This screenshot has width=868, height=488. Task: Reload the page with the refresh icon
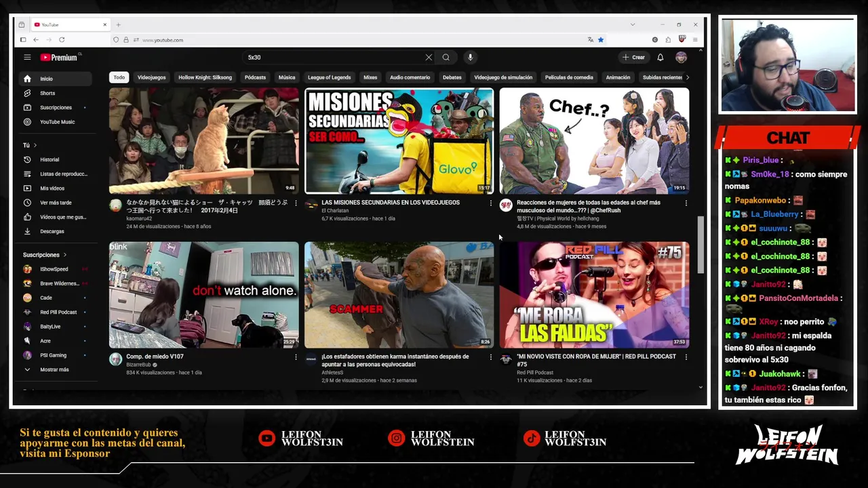coord(62,40)
